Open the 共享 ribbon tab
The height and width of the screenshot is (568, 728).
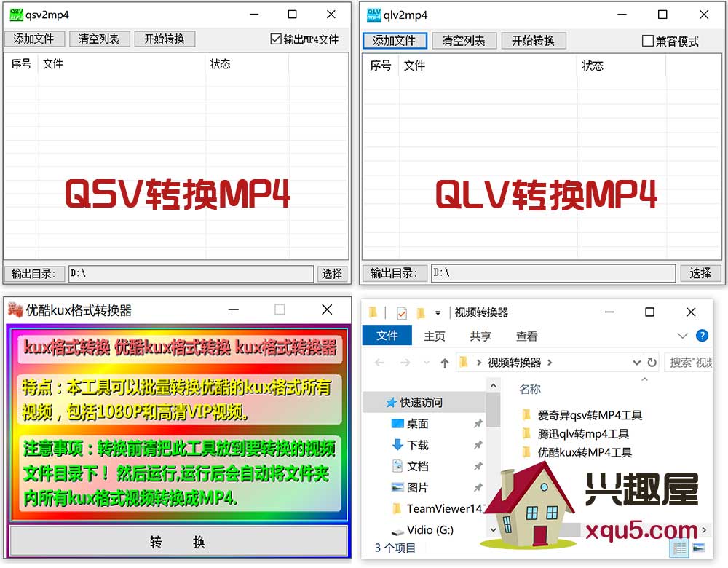480,336
